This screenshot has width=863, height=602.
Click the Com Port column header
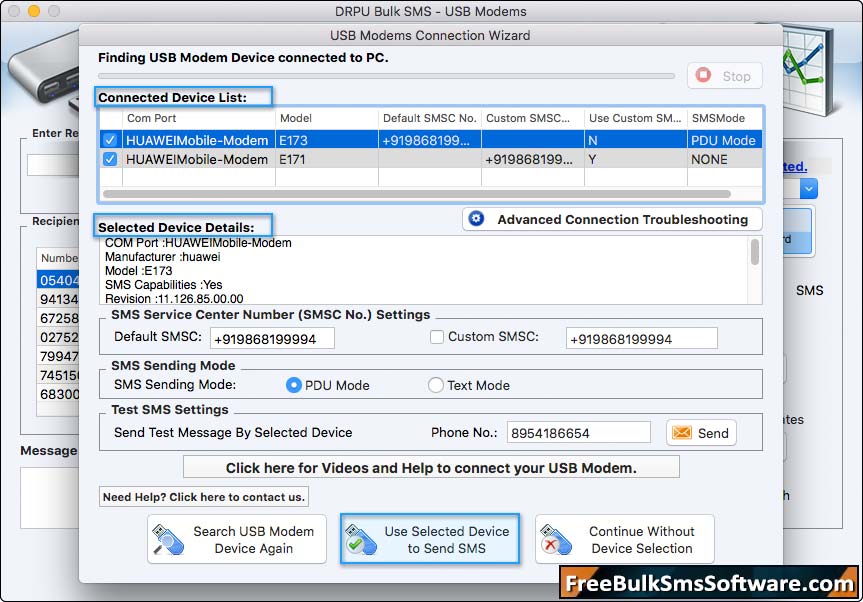click(199, 118)
